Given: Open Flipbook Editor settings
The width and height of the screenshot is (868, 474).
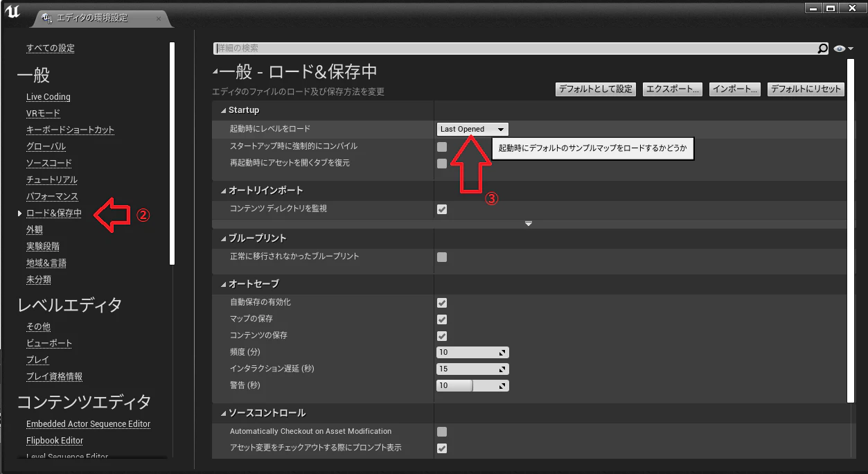Looking at the screenshot, I should coord(55,441).
